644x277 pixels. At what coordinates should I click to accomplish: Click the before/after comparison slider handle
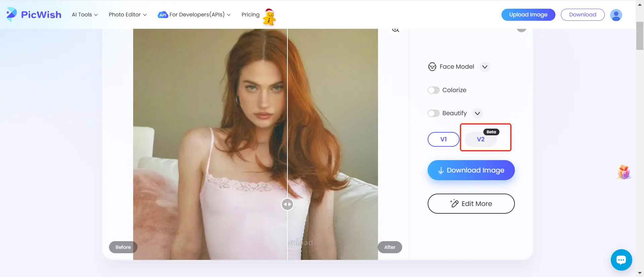pos(287,204)
